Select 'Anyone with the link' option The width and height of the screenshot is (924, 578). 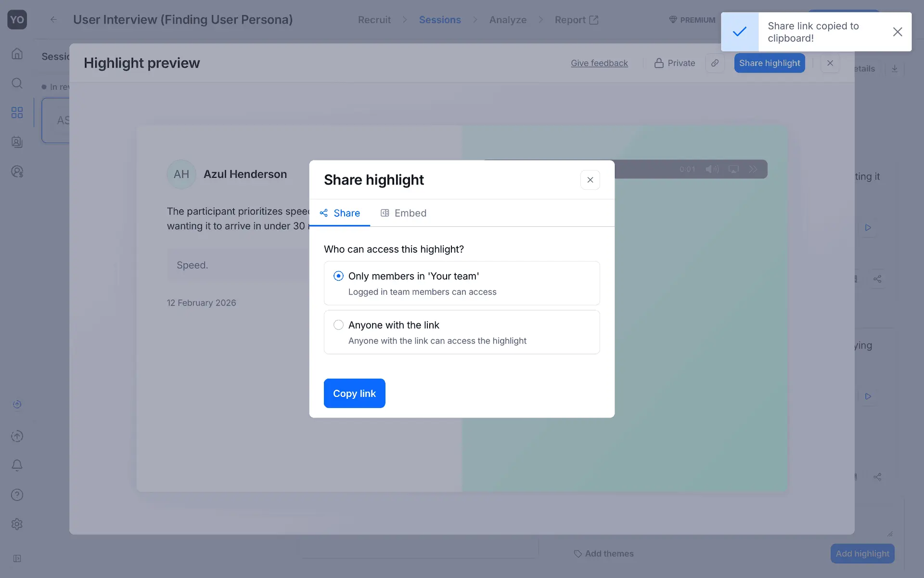click(338, 325)
